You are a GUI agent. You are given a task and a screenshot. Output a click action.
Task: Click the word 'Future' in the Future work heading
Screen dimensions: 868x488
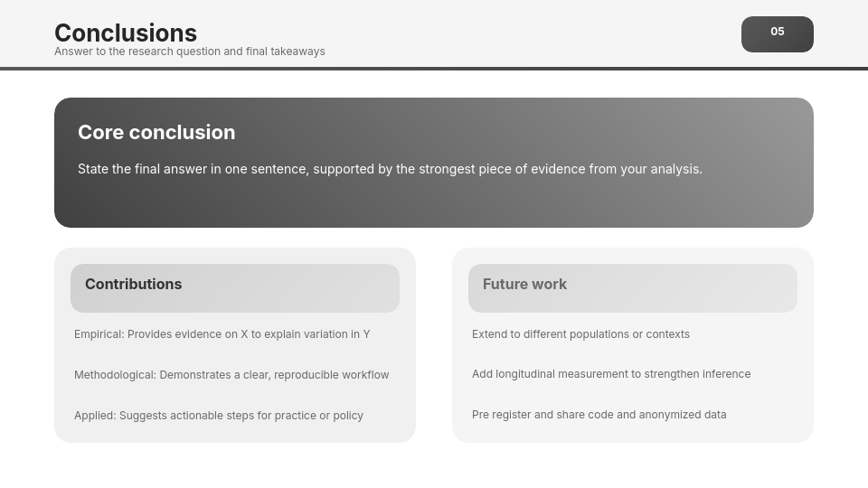[504, 285]
